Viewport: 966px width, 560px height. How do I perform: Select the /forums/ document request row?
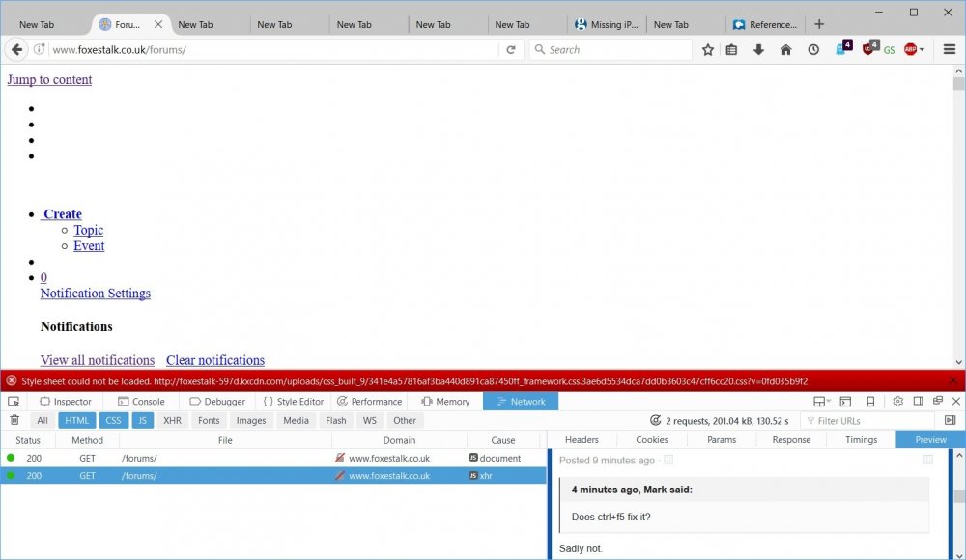[273, 458]
